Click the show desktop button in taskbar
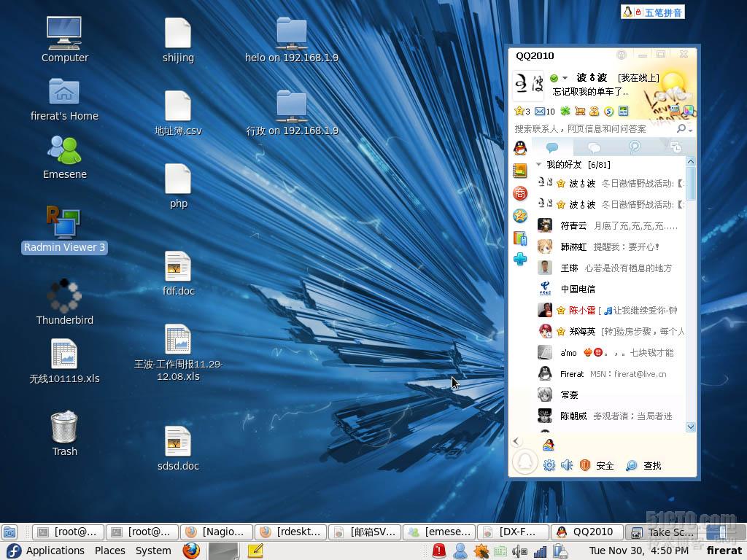This screenshot has width=747, height=560. click(x=9, y=532)
